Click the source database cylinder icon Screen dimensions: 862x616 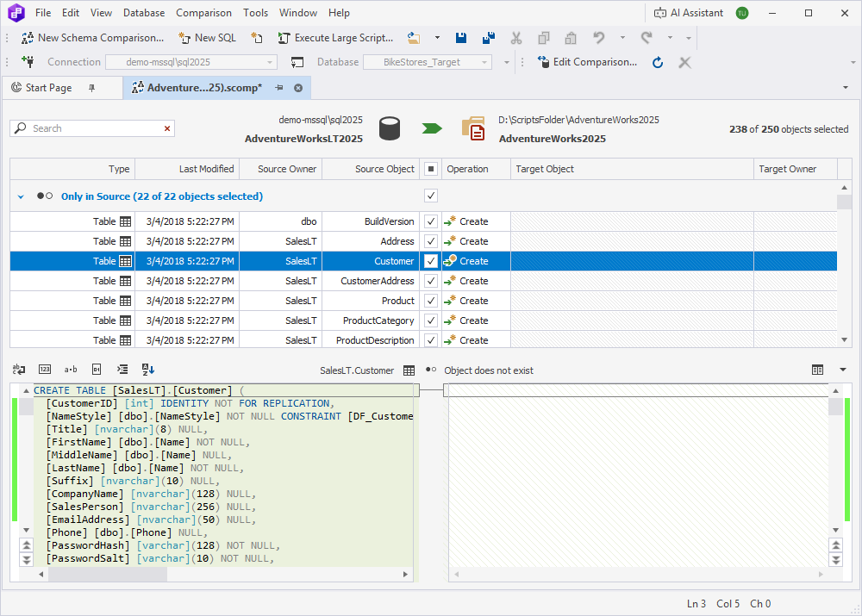click(390, 128)
